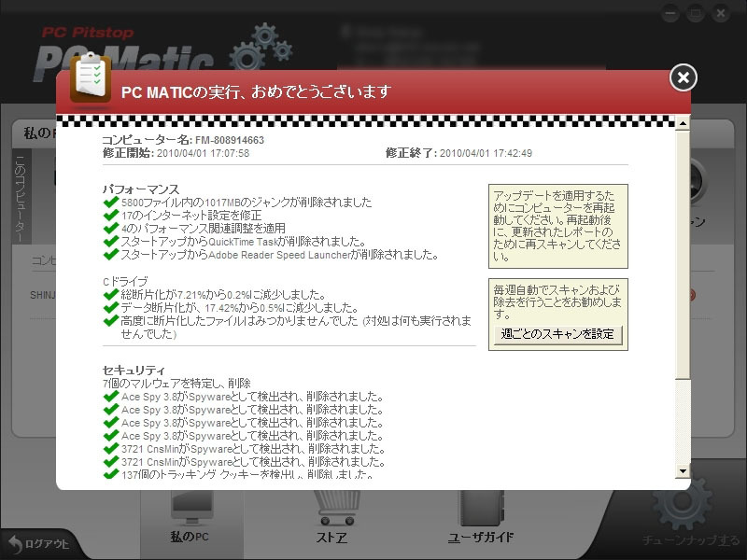Click the scrollbar down arrow in the report
Viewport: 747px width, 560px height.
click(x=683, y=471)
